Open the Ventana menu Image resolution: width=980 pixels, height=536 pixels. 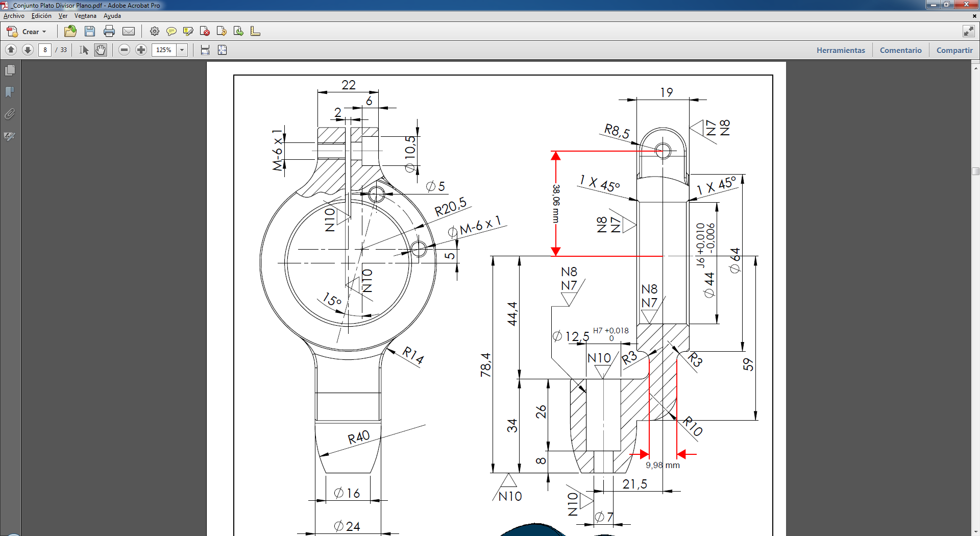pyautogui.click(x=85, y=16)
